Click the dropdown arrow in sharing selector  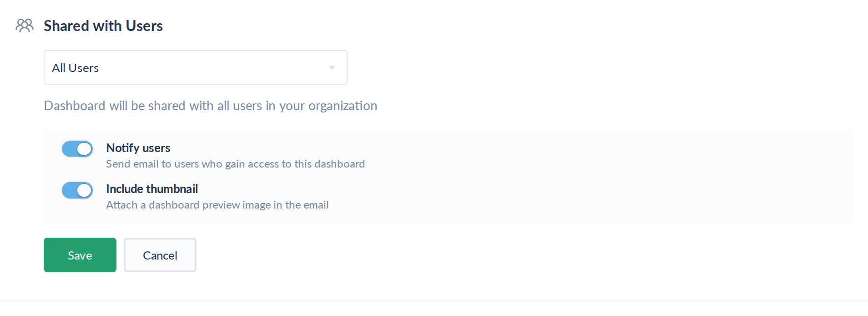(x=332, y=68)
